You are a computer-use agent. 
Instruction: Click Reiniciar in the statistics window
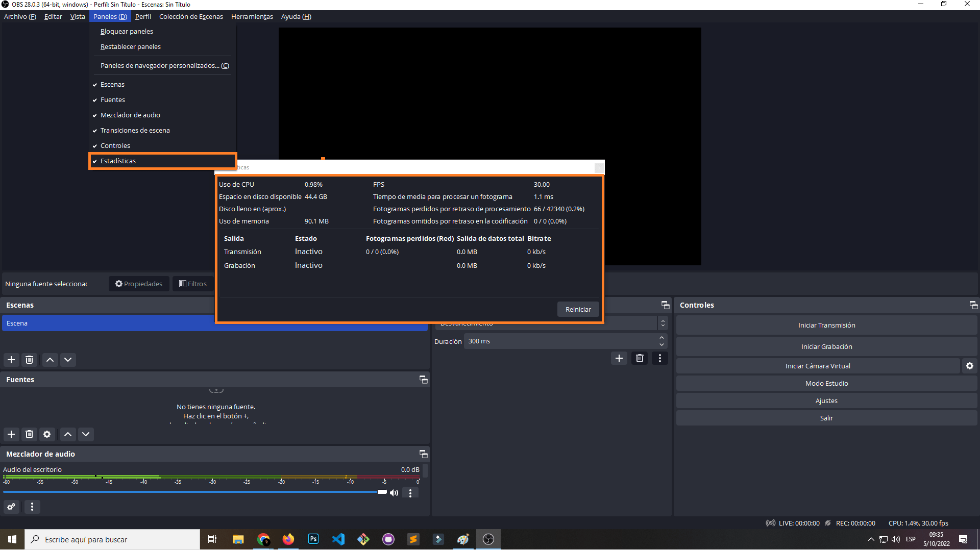(x=578, y=309)
